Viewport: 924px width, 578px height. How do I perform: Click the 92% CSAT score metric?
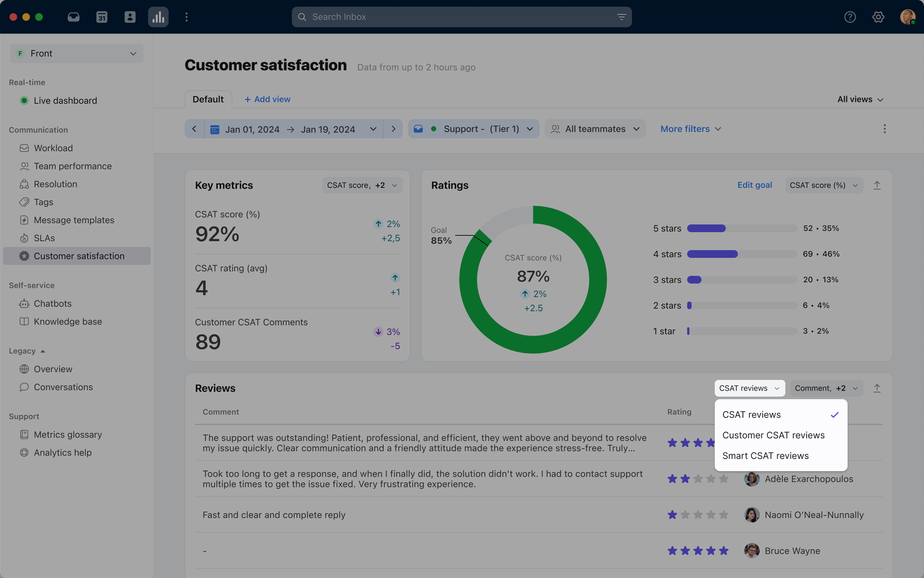217,234
